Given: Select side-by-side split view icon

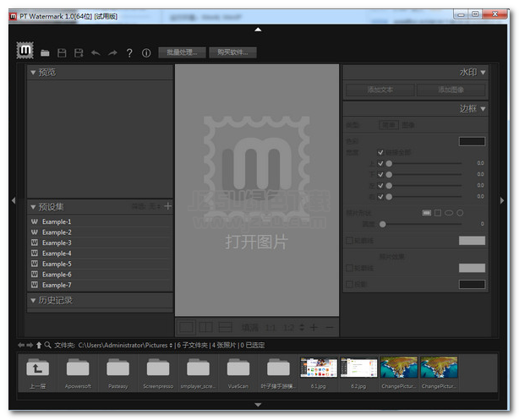Looking at the screenshot, I should coord(206,327).
